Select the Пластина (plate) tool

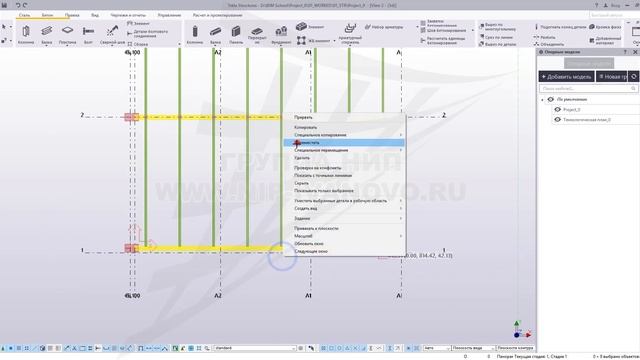[x=67, y=34]
